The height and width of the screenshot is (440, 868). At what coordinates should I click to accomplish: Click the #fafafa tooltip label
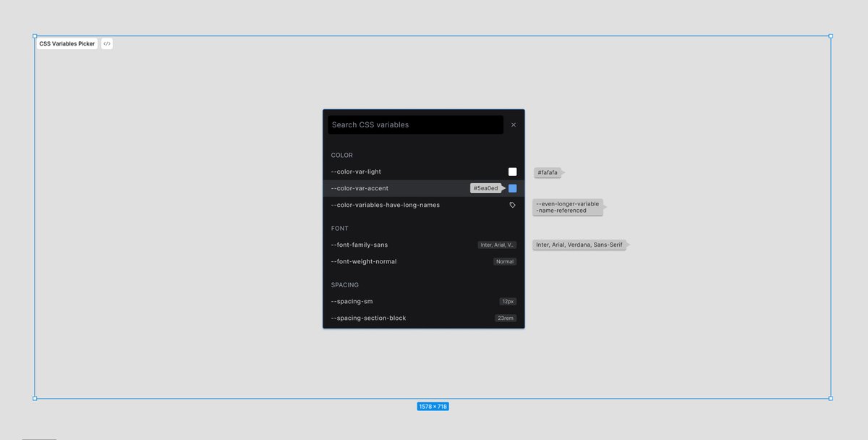(548, 173)
